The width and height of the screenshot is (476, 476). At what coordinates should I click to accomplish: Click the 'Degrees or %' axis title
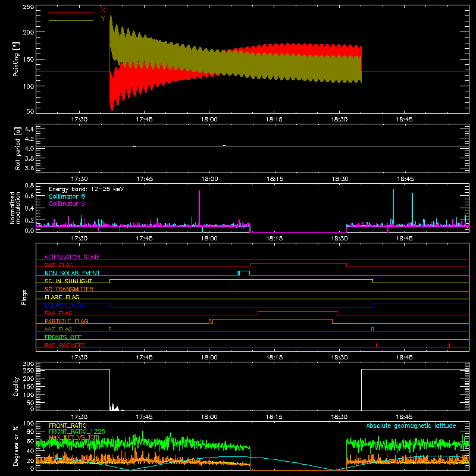(x=16, y=446)
